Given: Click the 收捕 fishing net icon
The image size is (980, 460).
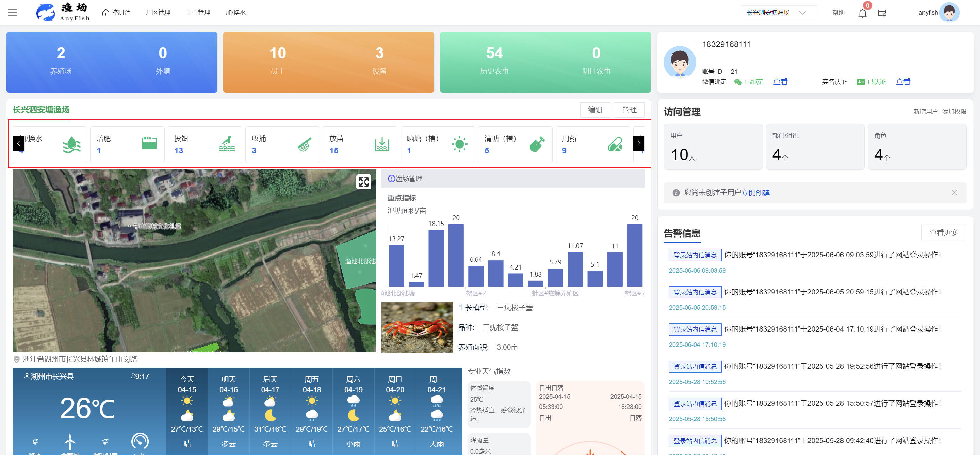Looking at the screenshot, I should tap(304, 144).
